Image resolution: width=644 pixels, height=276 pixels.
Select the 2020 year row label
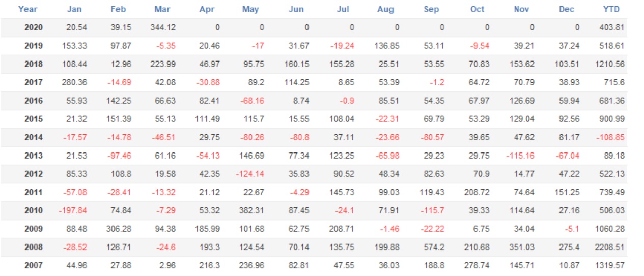pos(34,27)
